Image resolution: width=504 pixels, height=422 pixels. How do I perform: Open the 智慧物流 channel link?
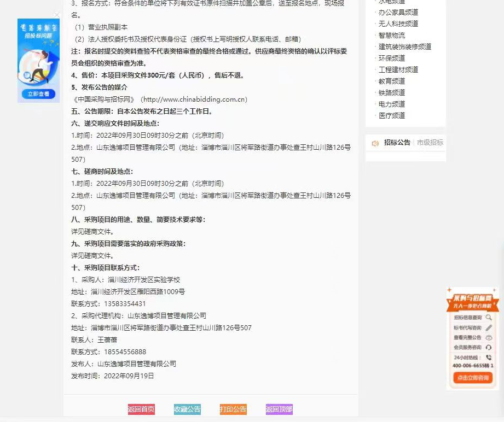391,36
